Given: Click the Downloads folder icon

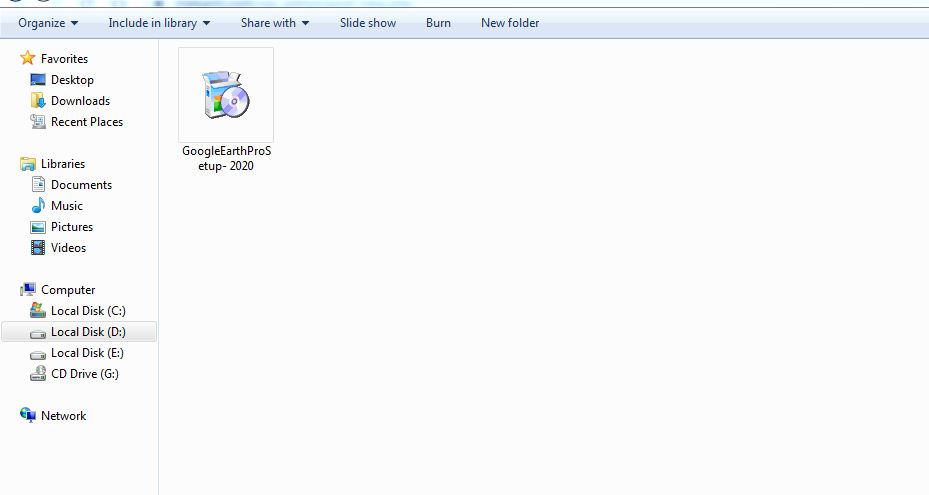Looking at the screenshot, I should tap(38, 100).
